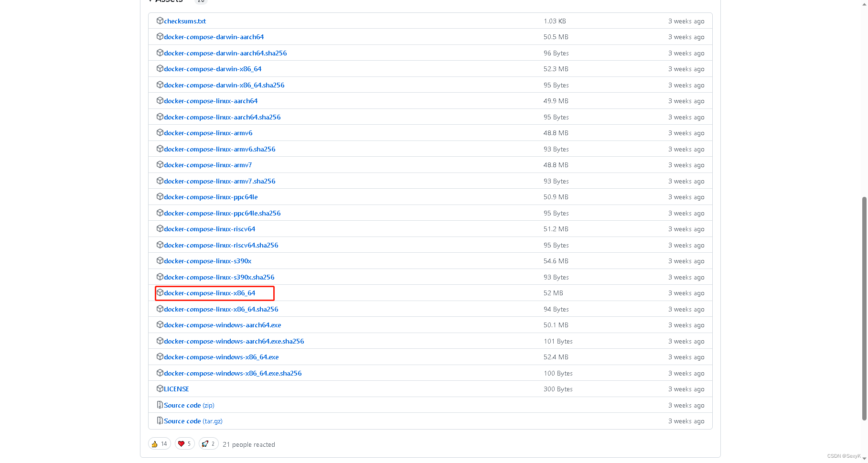868x463 pixels.
Task: React with rocket emoji (2)
Action: pos(209,444)
